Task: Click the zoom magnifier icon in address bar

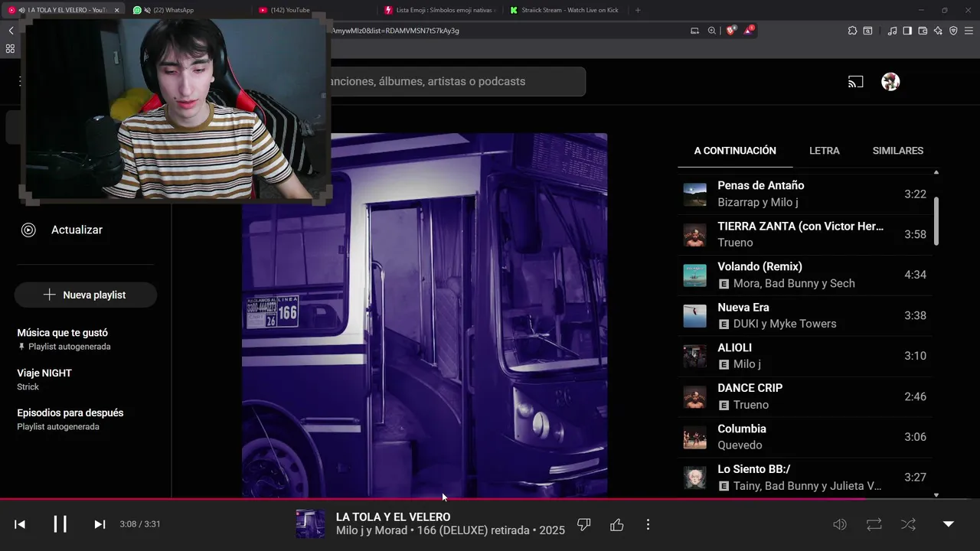Action: pos(712,31)
